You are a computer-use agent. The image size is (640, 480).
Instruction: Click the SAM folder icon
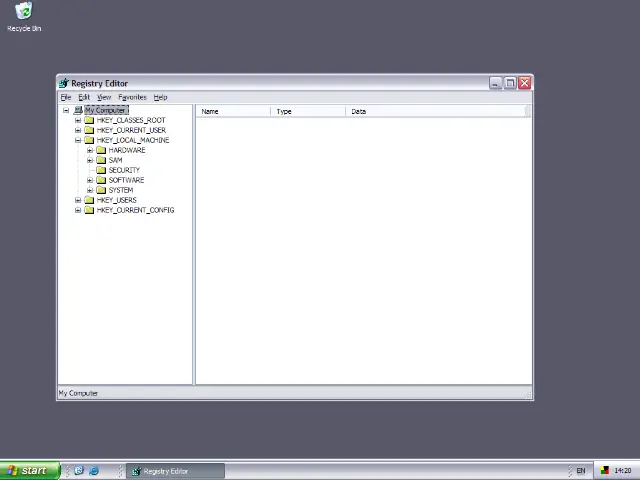pyautogui.click(x=101, y=160)
